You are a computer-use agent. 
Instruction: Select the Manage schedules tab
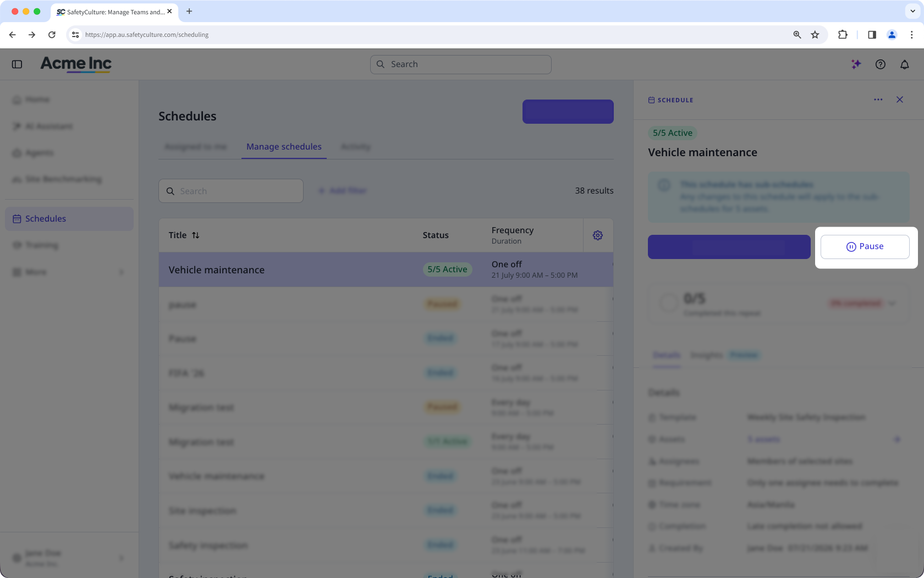(x=284, y=147)
